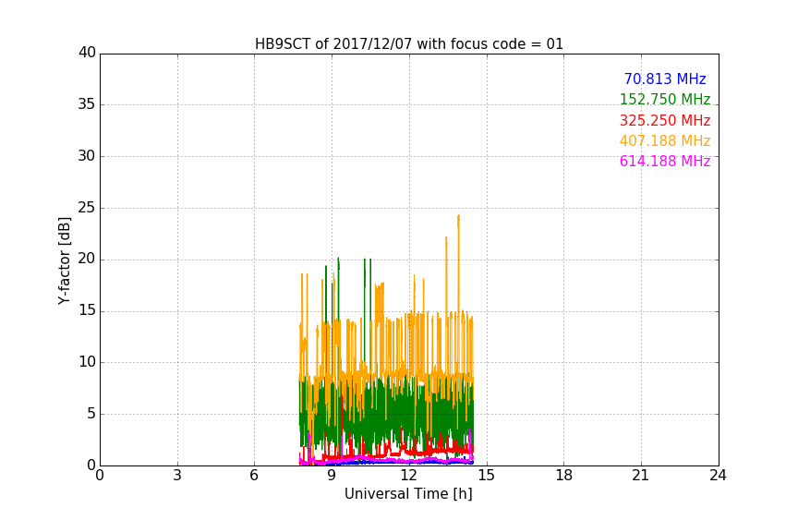Image resolution: width=798 pixels, height=532 pixels.
Task: Select the 70.813 MHz legend label
Action: (x=665, y=79)
